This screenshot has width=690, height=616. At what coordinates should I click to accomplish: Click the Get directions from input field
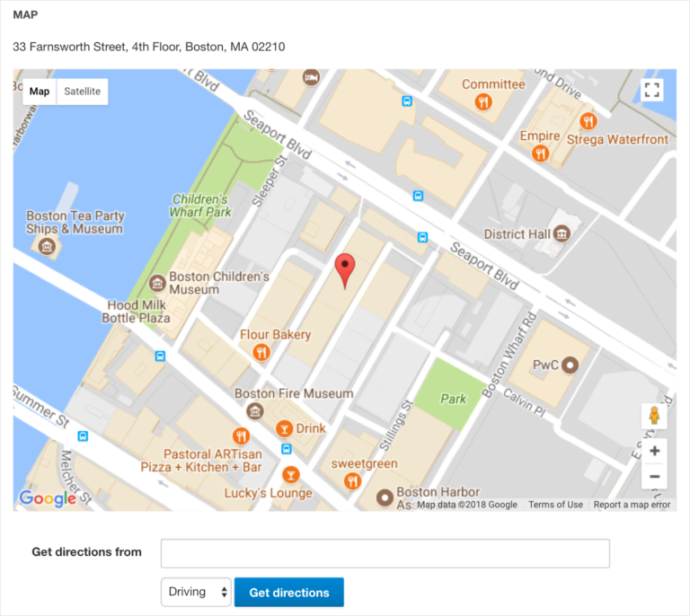[x=385, y=553]
